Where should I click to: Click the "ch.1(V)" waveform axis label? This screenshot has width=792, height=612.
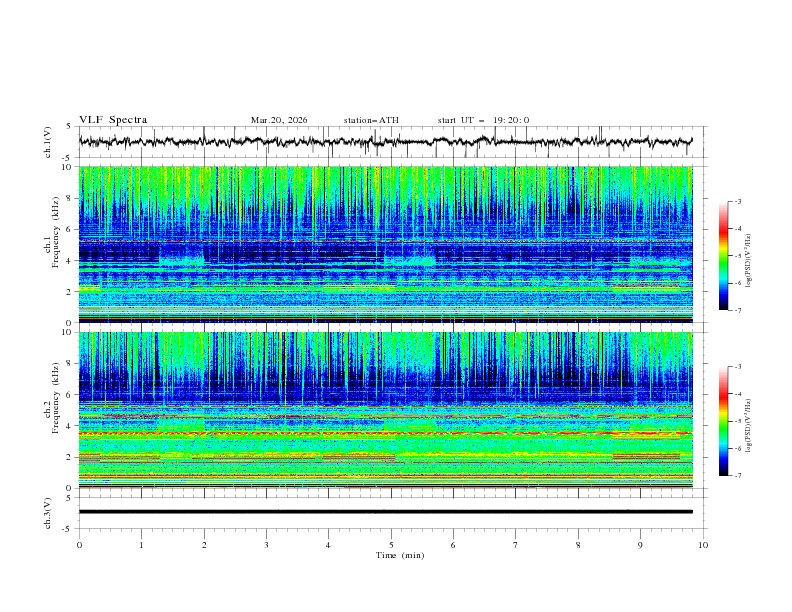coord(48,142)
